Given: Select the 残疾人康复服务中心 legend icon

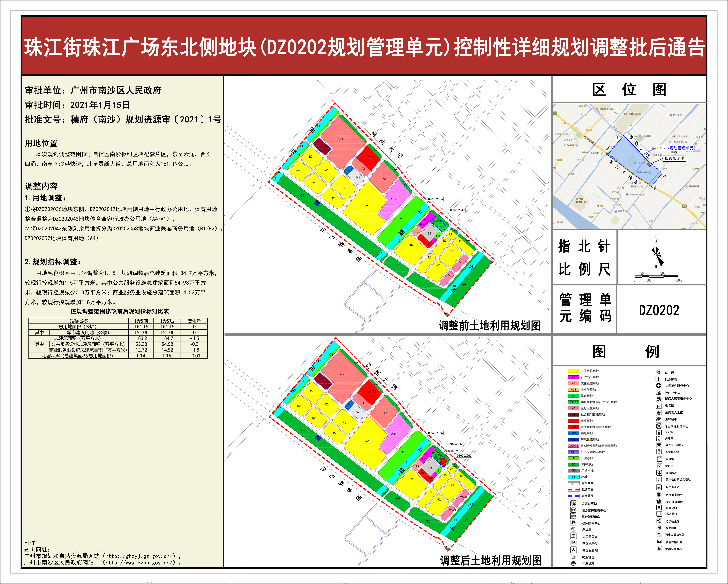Looking at the screenshot, I should click(x=659, y=399).
